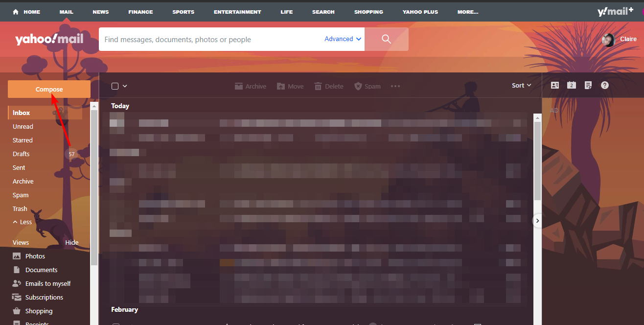Mark selected messages as Spam in toolbar
Image resolution: width=644 pixels, height=325 pixels.
[x=367, y=86]
